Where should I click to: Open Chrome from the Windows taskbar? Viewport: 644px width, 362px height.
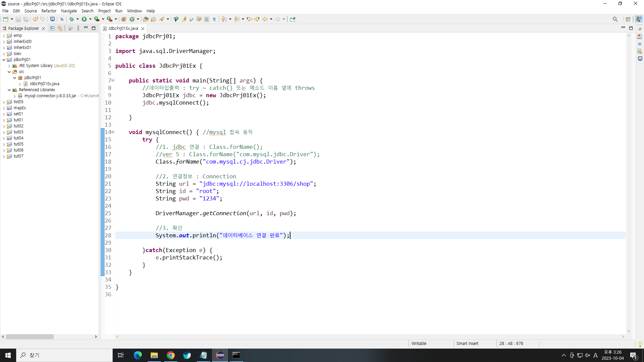tap(170, 355)
